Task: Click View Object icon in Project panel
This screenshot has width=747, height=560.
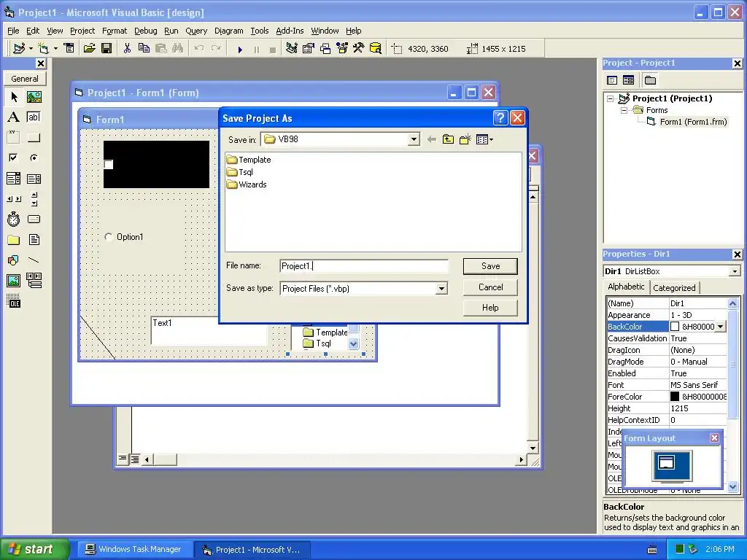Action: pyautogui.click(x=628, y=80)
